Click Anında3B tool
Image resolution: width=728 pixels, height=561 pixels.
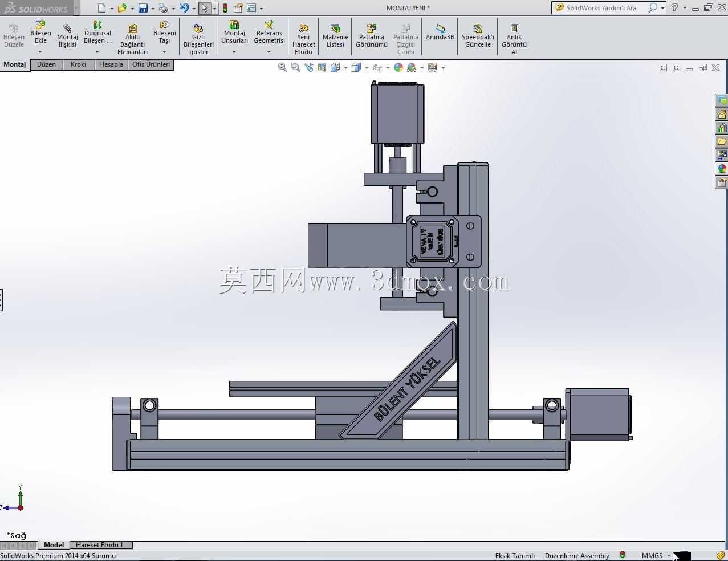click(x=440, y=33)
